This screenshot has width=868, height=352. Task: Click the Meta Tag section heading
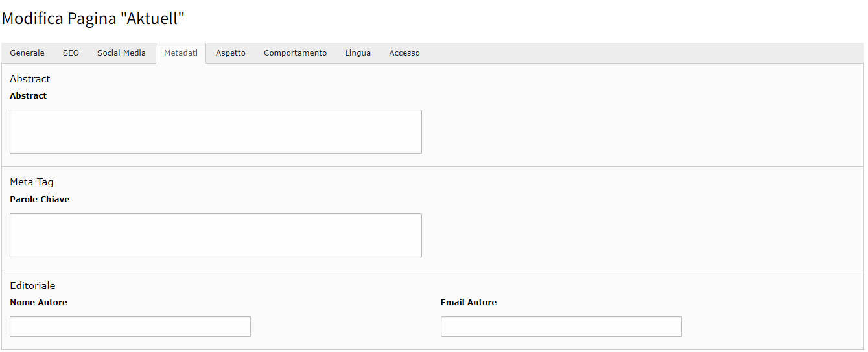(x=32, y=182)
